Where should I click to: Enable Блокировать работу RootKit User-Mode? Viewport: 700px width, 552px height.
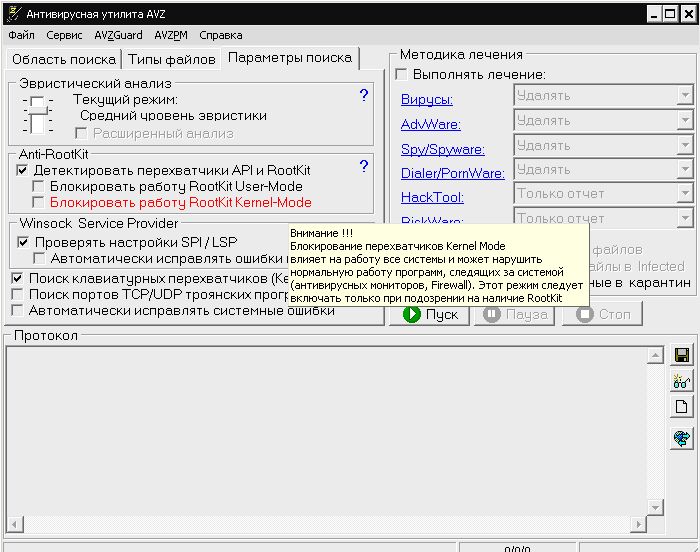[38, 186]
